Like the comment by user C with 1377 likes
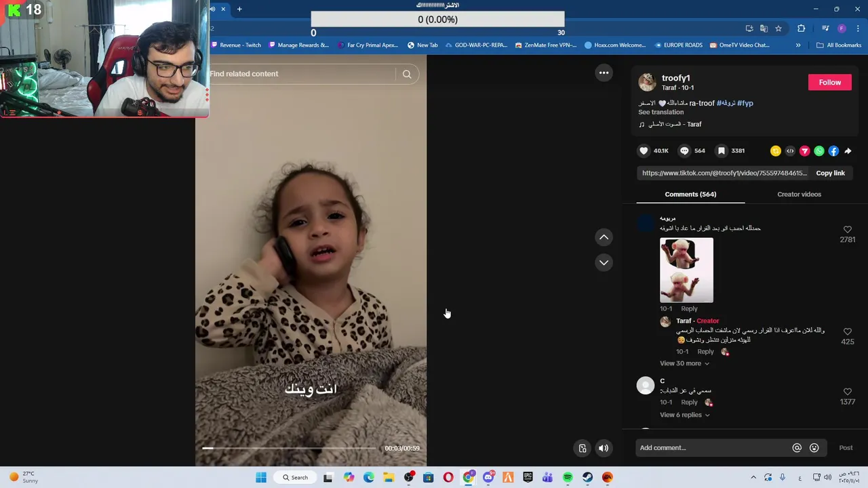 848,392
